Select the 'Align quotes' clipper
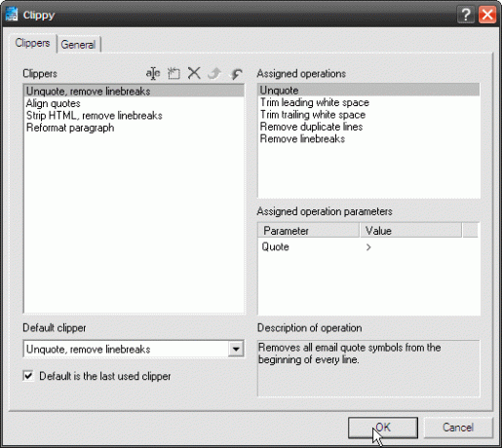This screenshot has height=448, width=502. click(135, 103)
